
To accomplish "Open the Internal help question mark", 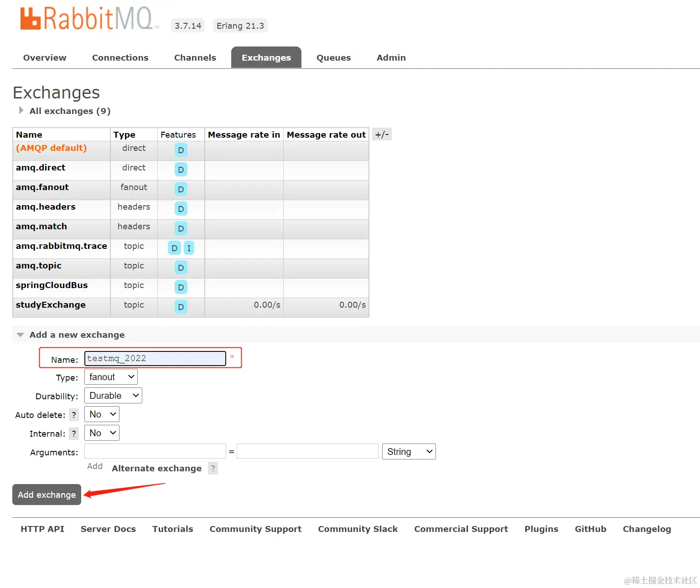I will [x=74, y=433].
